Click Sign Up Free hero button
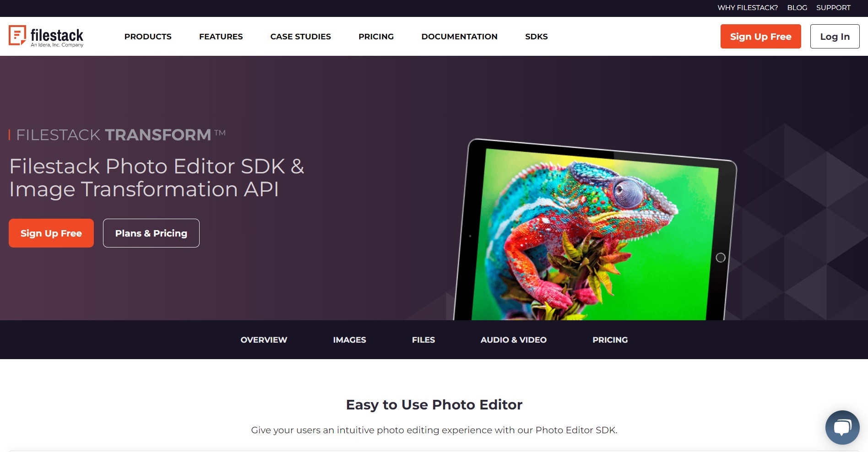Screen dimensions: 868x452 [51, 233]
